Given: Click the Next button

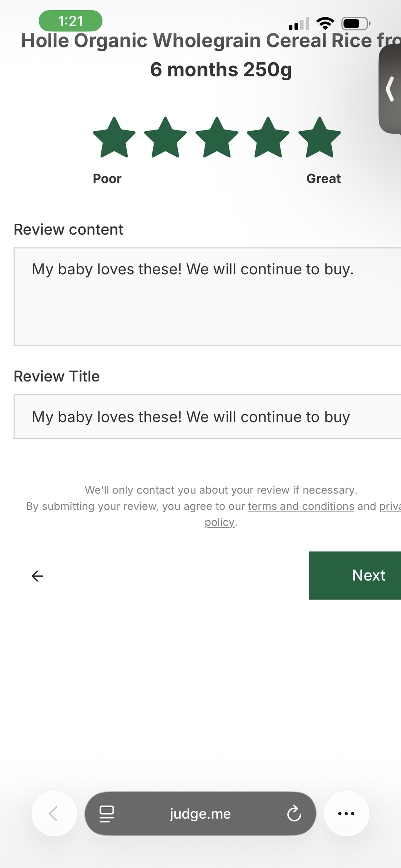Looking at the screenshot, I should click(355, 575).
